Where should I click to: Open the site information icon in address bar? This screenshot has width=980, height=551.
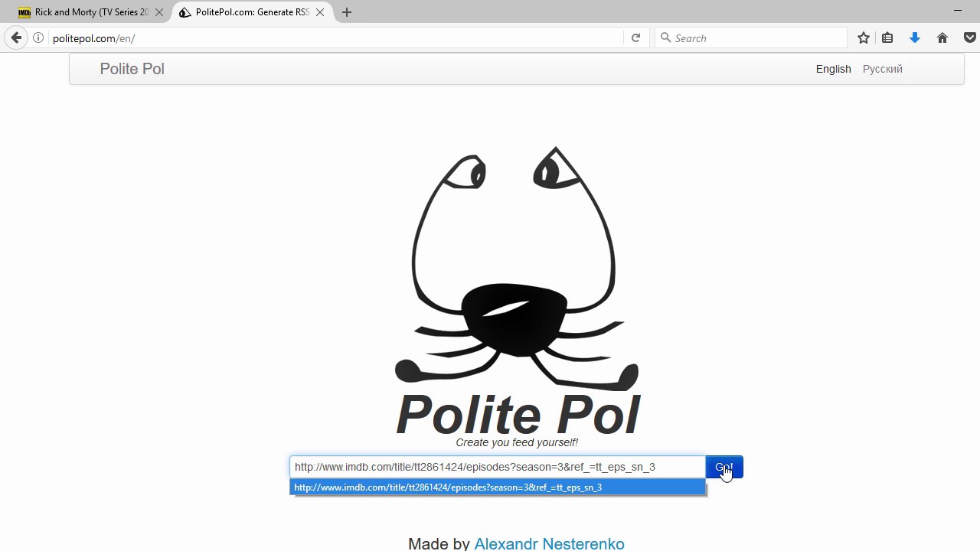click(x=38, y=37)
